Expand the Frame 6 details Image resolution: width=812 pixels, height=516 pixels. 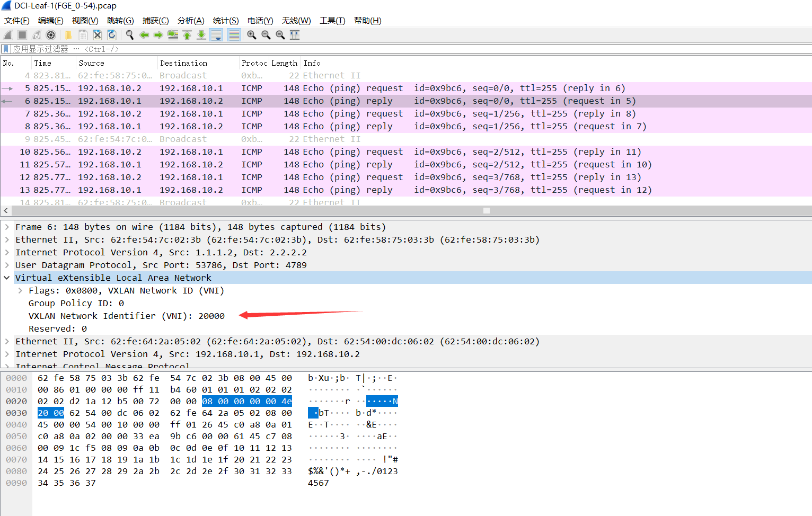(7, 227)
